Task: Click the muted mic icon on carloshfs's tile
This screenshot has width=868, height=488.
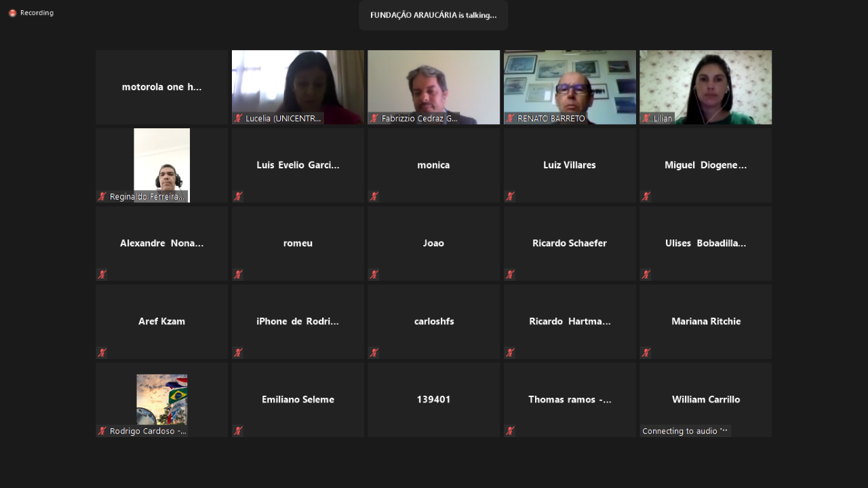Action: (374, 352)
